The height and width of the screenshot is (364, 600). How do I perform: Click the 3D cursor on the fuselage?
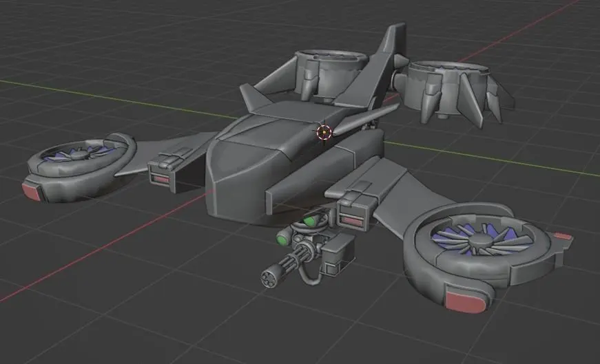click(x=324, y=133)
